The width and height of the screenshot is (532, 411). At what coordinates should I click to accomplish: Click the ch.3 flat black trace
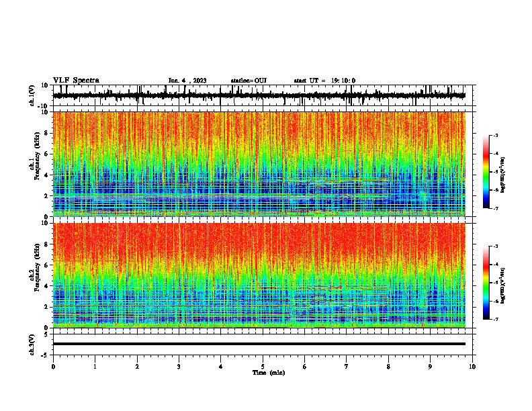(259, 344)
